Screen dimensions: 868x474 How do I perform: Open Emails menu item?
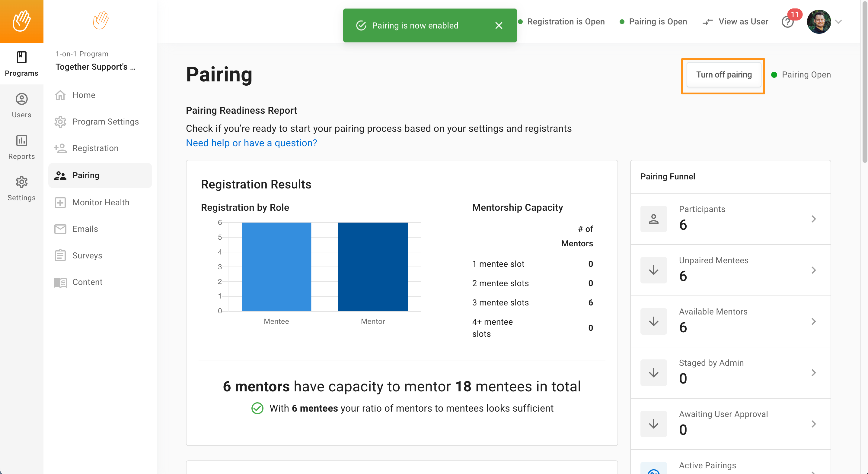click(100, 229)
